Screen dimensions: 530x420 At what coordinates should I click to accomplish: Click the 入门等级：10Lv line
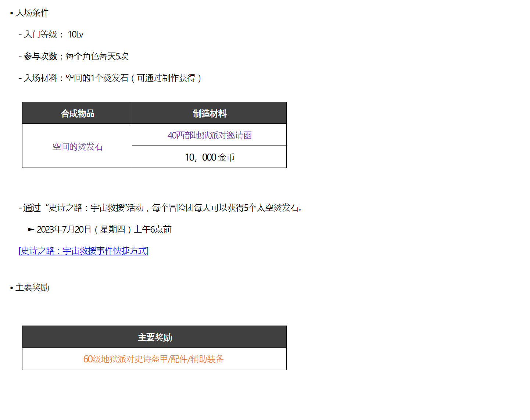point(51,35)
